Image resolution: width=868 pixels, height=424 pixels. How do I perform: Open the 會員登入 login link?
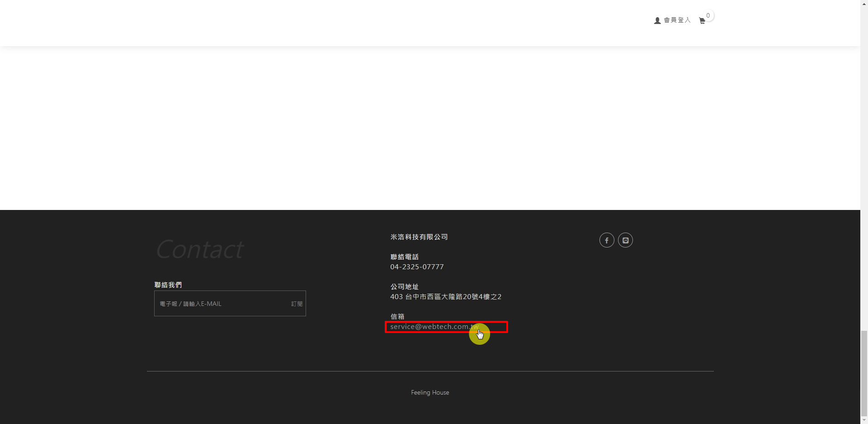pyautogui.click(x=677, y=20)
